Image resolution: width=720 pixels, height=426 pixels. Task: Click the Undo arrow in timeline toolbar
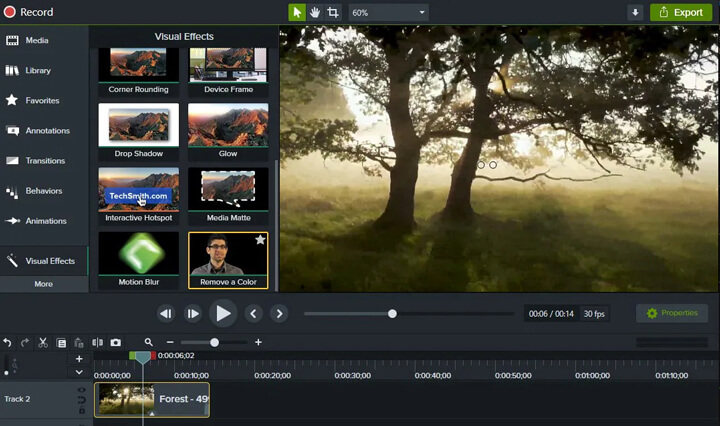[8, 342]
